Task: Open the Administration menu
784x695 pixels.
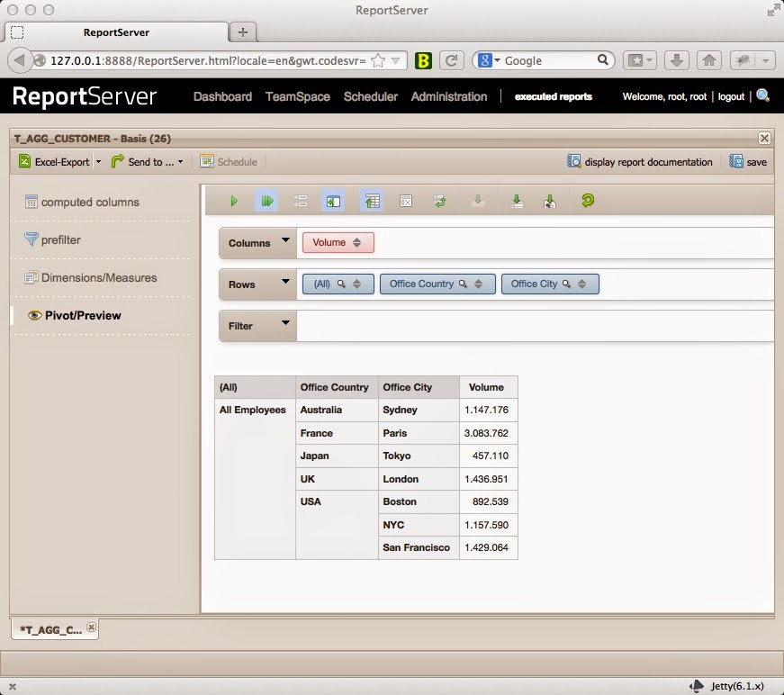Action: click(449, 96)
